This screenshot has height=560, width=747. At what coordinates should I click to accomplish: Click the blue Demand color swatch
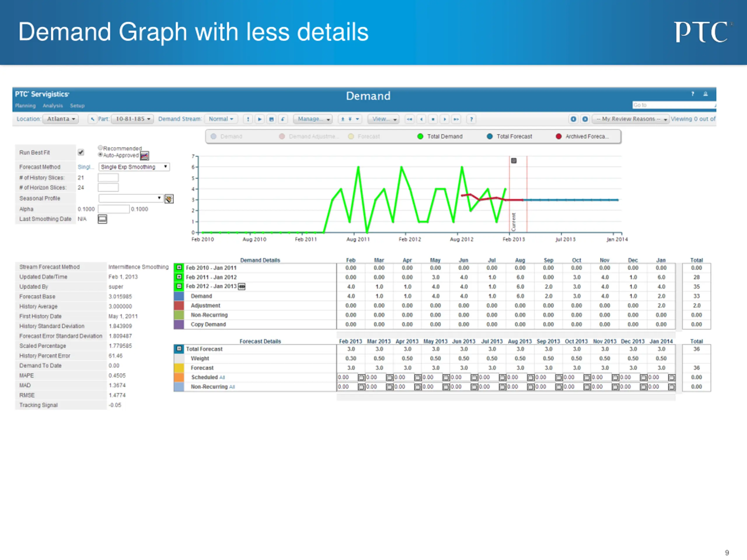click(x=179, y=296)
